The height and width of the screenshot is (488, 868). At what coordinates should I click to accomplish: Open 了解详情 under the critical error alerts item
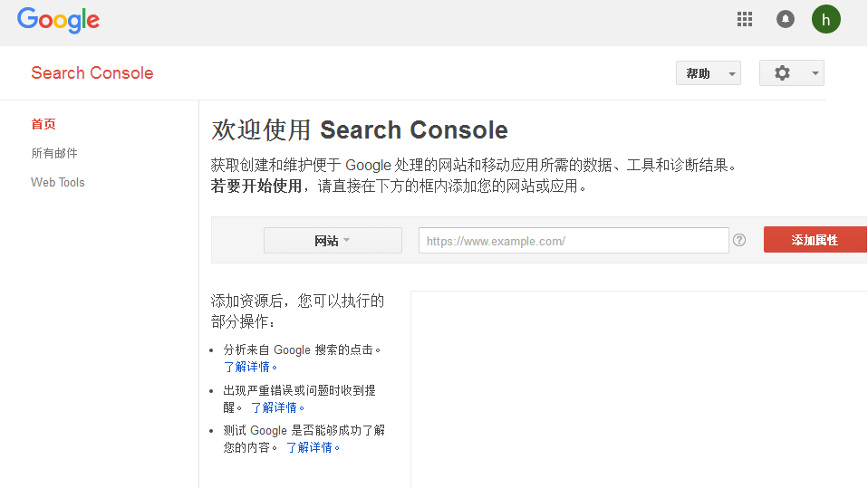coord(277,407)
